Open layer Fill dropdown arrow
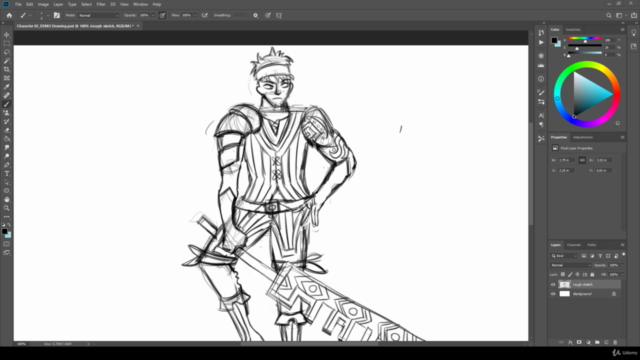The height and width of the screenshot is (360, 640). (x=622, y=275)
